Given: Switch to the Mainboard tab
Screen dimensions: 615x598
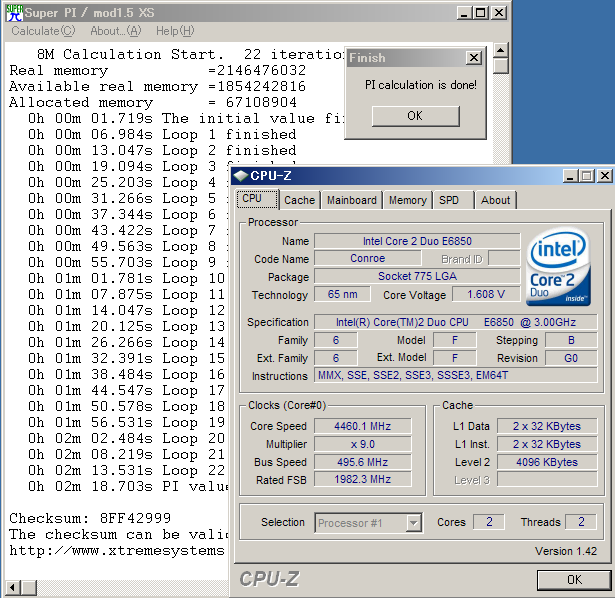Looking at the screenshot, I should pyautogui.click(x=352, y=200).
